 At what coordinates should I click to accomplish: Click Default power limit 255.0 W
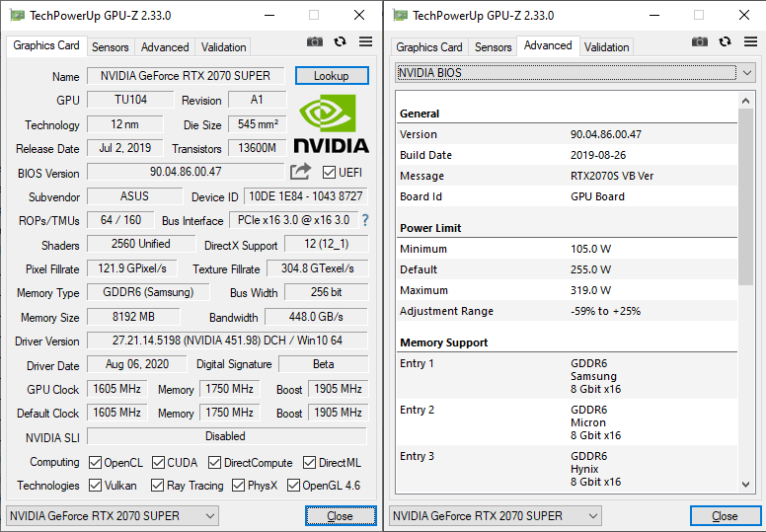(590, 269)
